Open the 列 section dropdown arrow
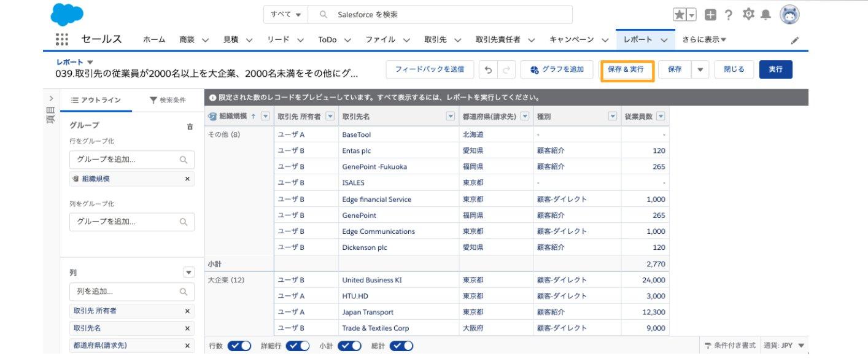 [x=189, y=273]
